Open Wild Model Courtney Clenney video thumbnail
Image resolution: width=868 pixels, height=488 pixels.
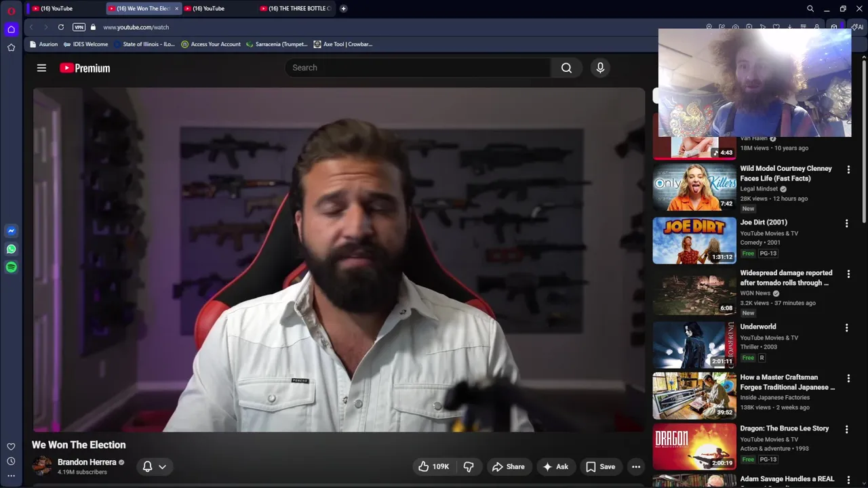coord(694,188)
